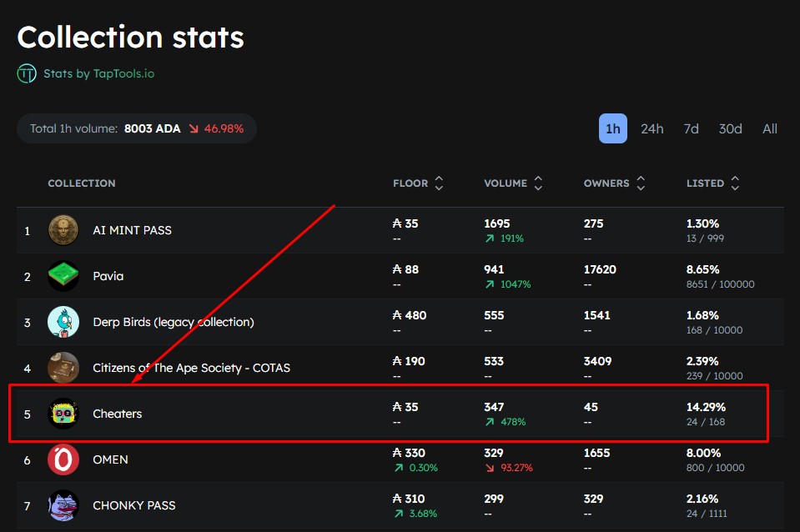This screenshot has width=800, height=532.
Task: Click CHONKY PASS floor change 3.68%
Action: tap(415, 514)
